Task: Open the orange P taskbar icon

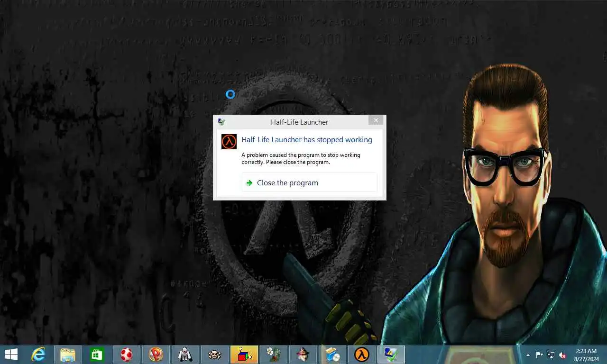Action: [156, 354]
